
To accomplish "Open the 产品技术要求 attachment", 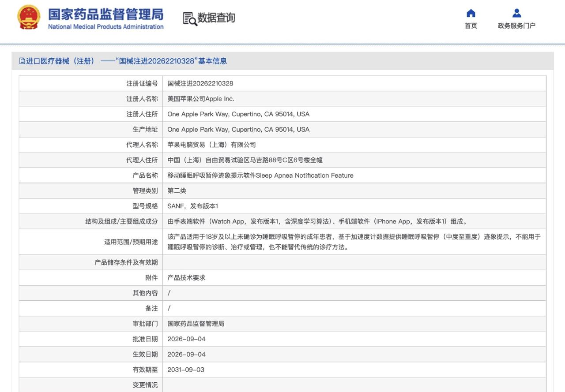I will pyautogui.click(x=186, y=278).
